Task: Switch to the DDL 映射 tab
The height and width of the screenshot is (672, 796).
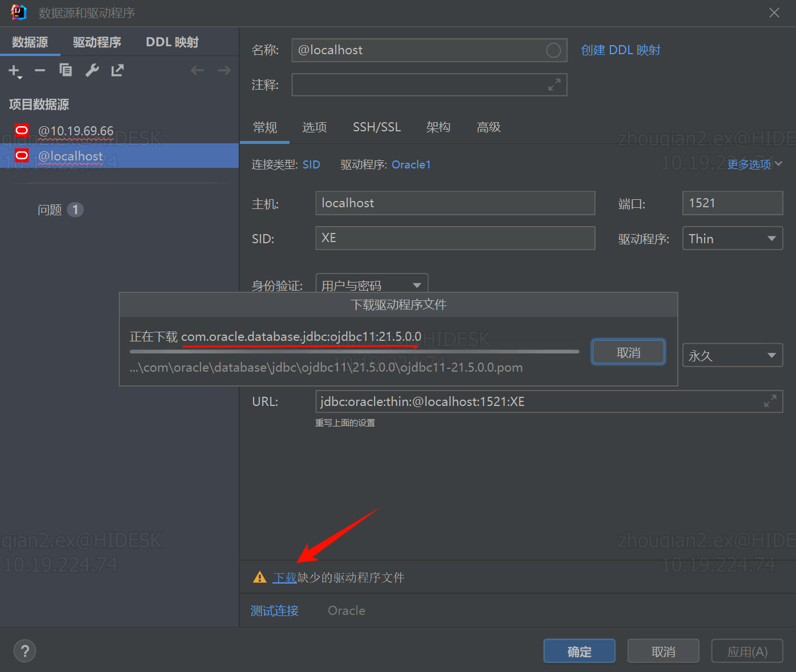Action: coord(172,42)
